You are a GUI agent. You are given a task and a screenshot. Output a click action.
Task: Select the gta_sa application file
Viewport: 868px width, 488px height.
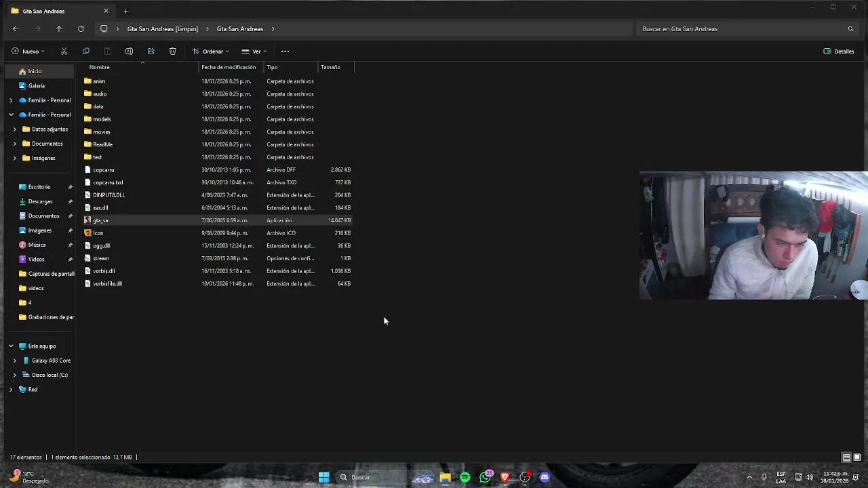217,220
